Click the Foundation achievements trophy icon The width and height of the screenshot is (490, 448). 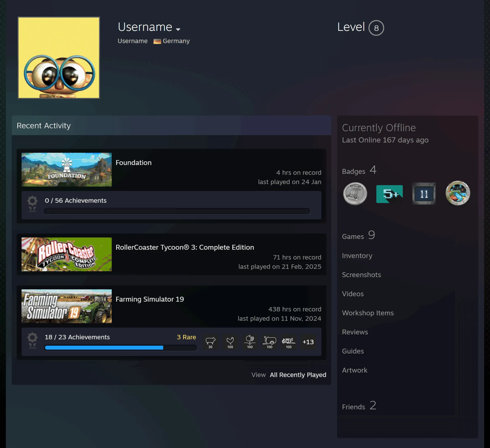(x=32, y=204)
